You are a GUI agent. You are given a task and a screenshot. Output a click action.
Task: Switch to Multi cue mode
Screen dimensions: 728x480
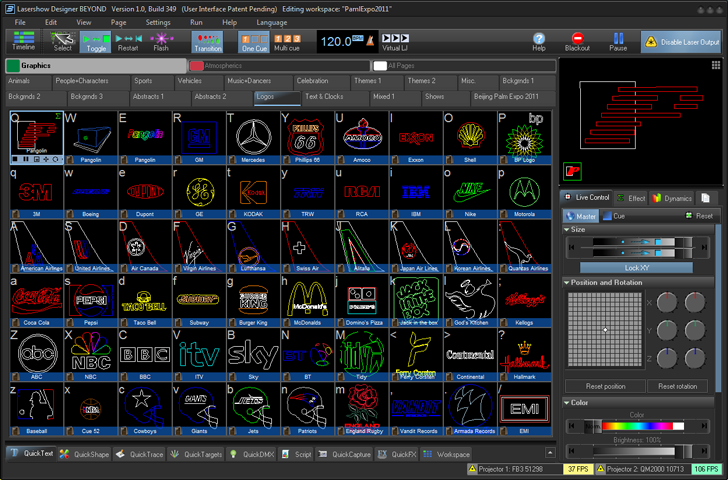click(286, 41)
